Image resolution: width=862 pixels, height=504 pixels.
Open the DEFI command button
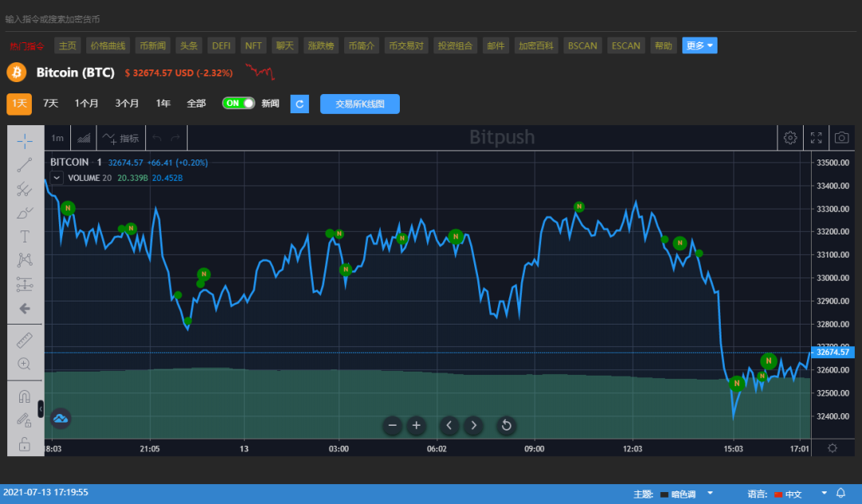click(222, 45)
